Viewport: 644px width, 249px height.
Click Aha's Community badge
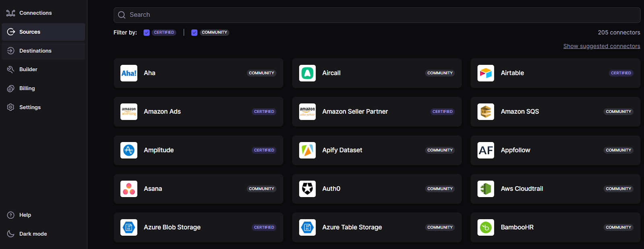tap(262, 73)
